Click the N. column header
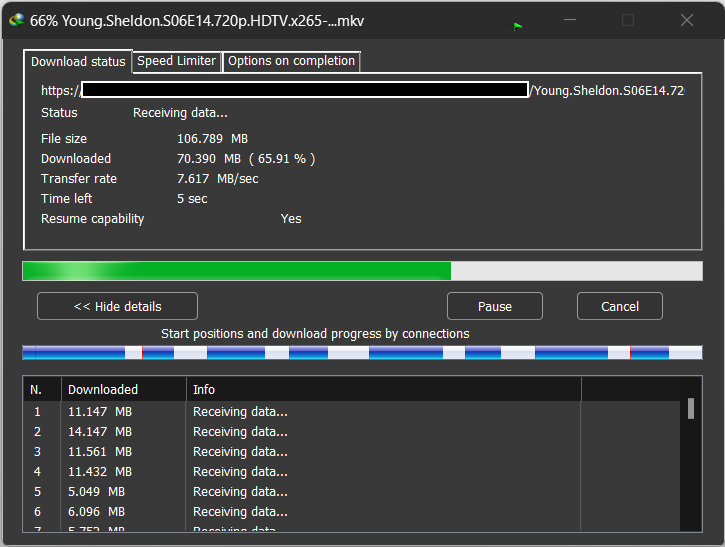 pos(42,389)
